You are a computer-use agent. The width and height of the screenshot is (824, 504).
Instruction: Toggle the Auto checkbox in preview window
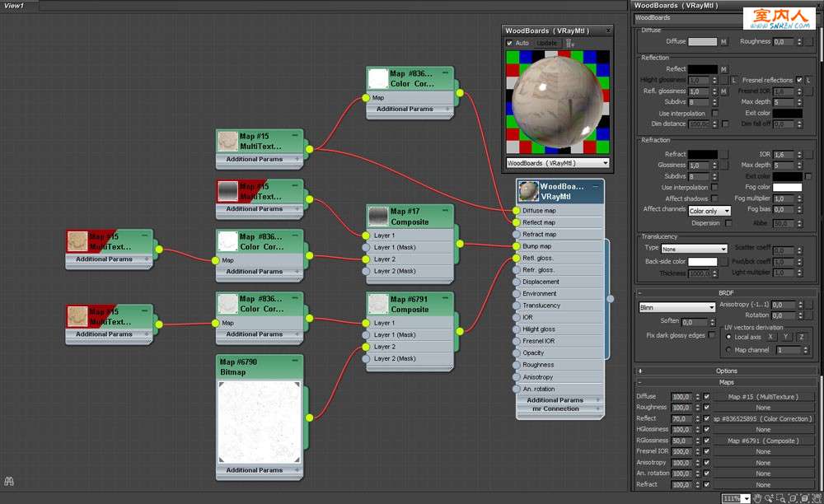tap(508, 43)
